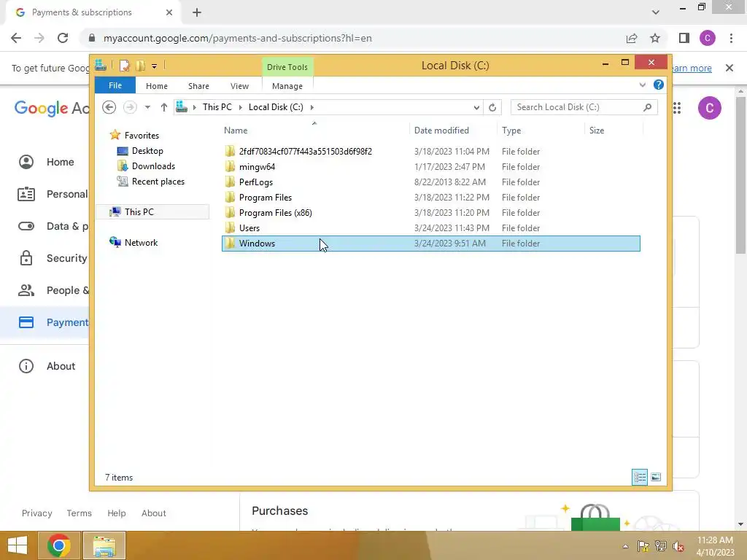Open the File menu tab
The width and height of the screenshot is (747, 560).
click(x=115, y=85)
